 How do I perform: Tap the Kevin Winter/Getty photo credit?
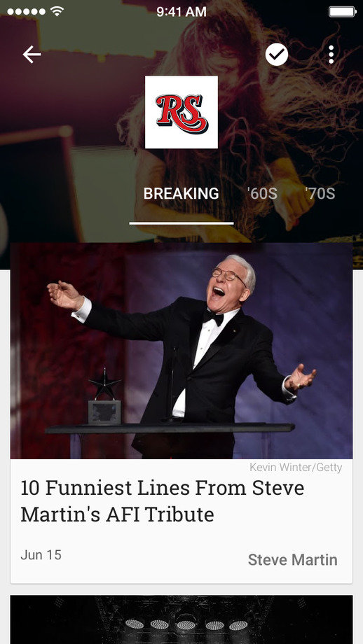click(296, 468)
